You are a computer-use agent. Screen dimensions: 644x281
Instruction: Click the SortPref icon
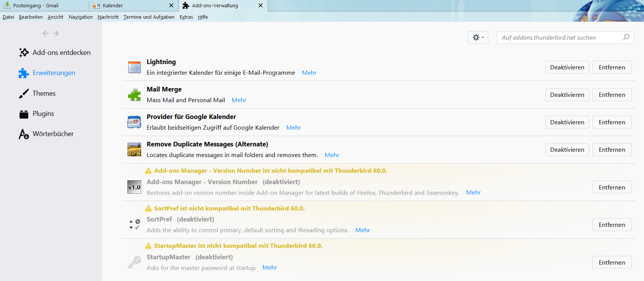coord(134,225)
